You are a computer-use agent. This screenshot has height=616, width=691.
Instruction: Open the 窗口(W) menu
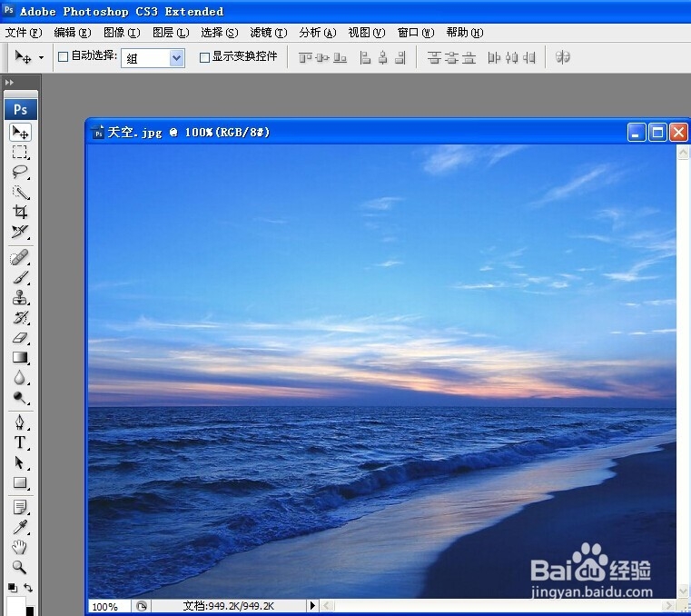[416, 33]
